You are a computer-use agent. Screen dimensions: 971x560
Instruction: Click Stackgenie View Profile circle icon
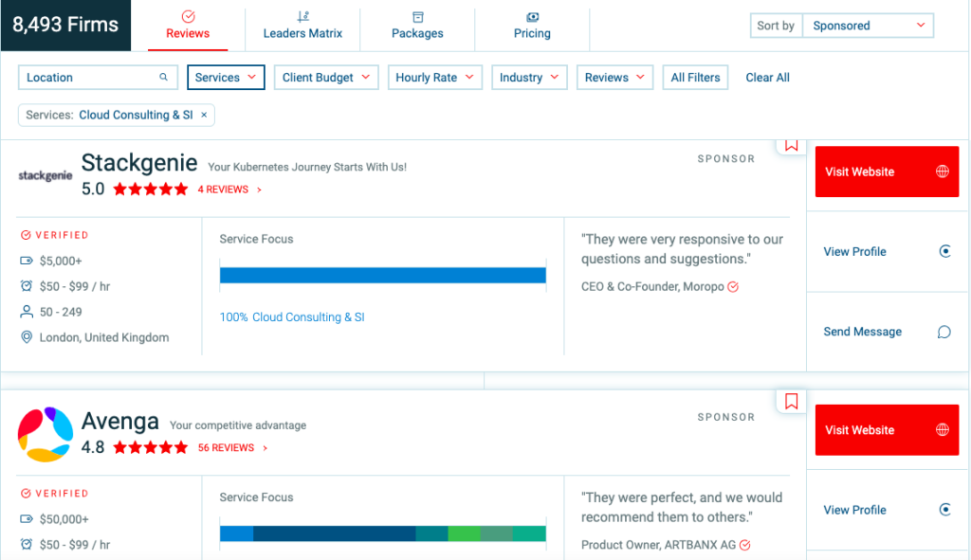click(x=945, y=251)
